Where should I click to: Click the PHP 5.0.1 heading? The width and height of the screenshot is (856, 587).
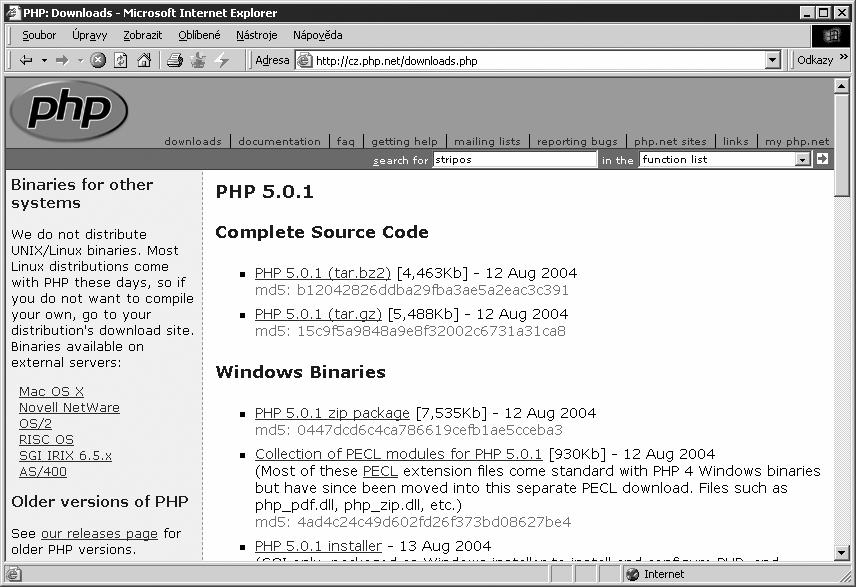[265, 192]
